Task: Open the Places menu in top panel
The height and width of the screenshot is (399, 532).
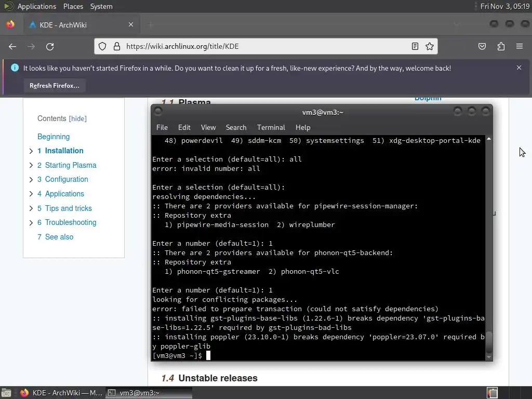Action: (73, 6)
